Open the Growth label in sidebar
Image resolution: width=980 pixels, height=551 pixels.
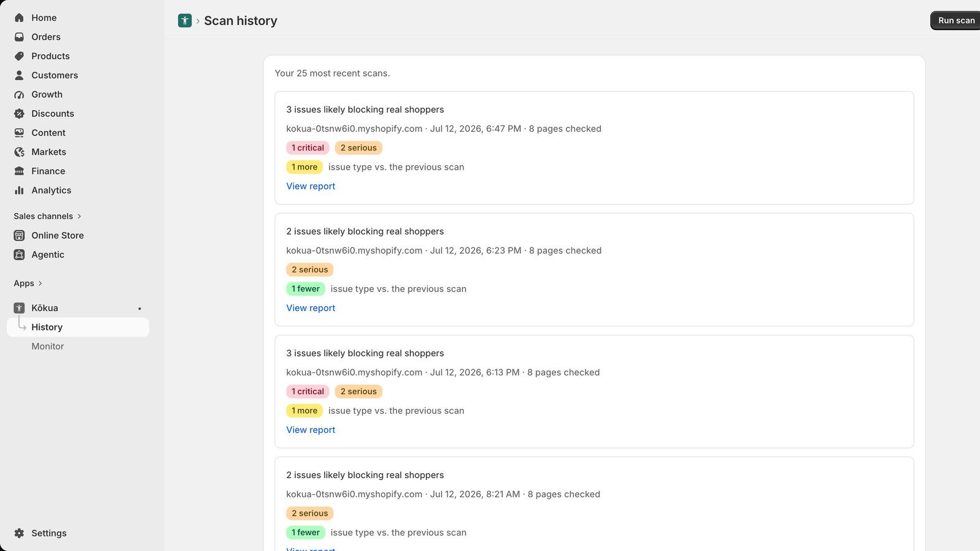point(47,94)
